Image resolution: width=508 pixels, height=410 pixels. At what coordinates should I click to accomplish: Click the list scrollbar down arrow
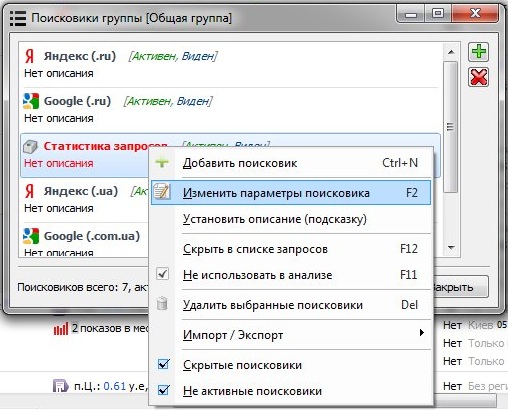451,247
